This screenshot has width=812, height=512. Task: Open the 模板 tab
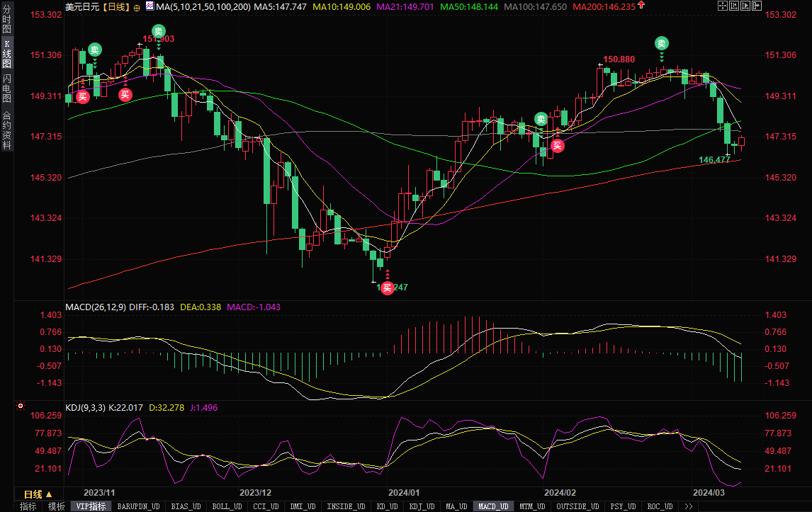tap(57, 506)
